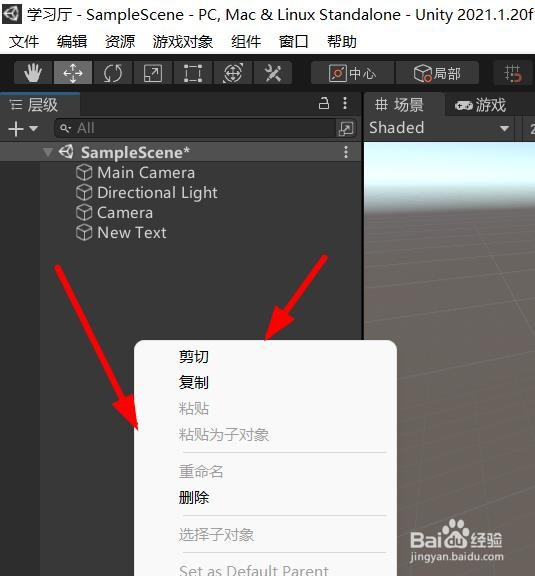Select the Move tool

click(x=73, y=73)
